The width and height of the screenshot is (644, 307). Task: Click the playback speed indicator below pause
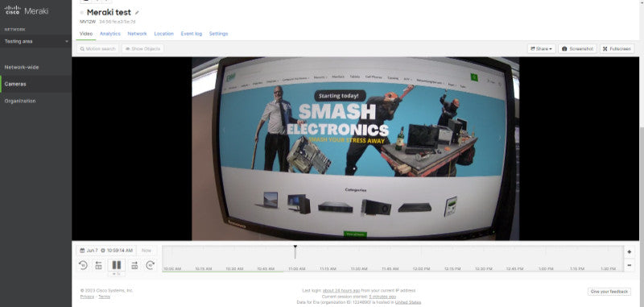117,274
